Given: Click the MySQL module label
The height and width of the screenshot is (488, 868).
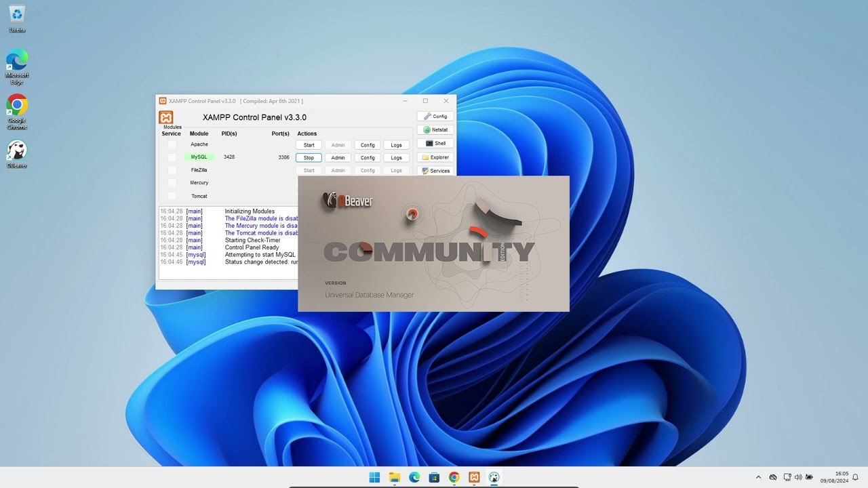Looking at the screenshot, I should 199,157.
